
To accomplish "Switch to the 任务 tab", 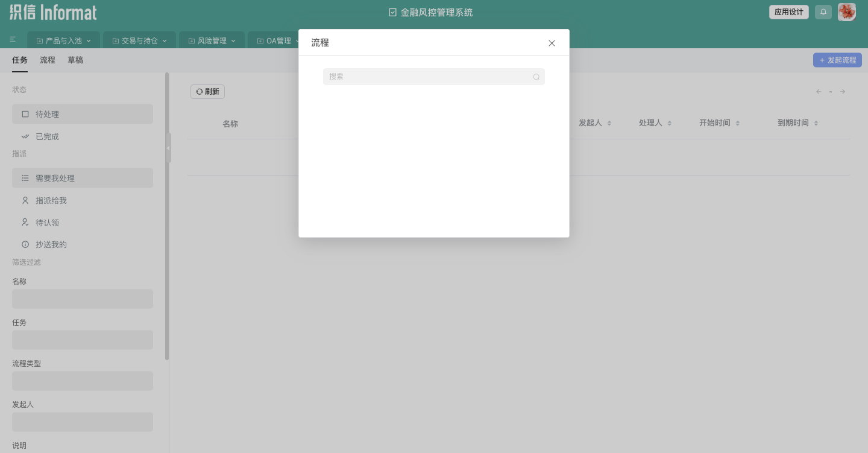I will click(x=20, y=60).
